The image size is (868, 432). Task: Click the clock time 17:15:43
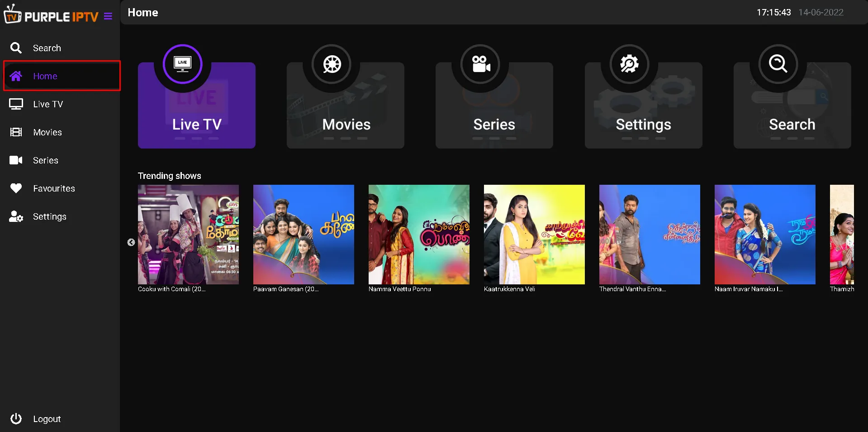774,12
